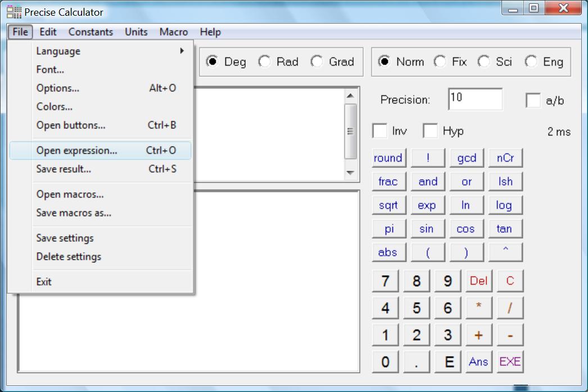Enable the Inv checkbox
Screen dimensions: 588x392
[x=381, y=131]
